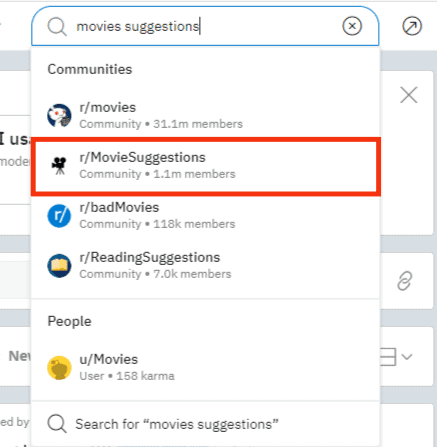The image size is (437, 447).
Task: Open the r/badMovies community result
Action: [x=206, y=216]
